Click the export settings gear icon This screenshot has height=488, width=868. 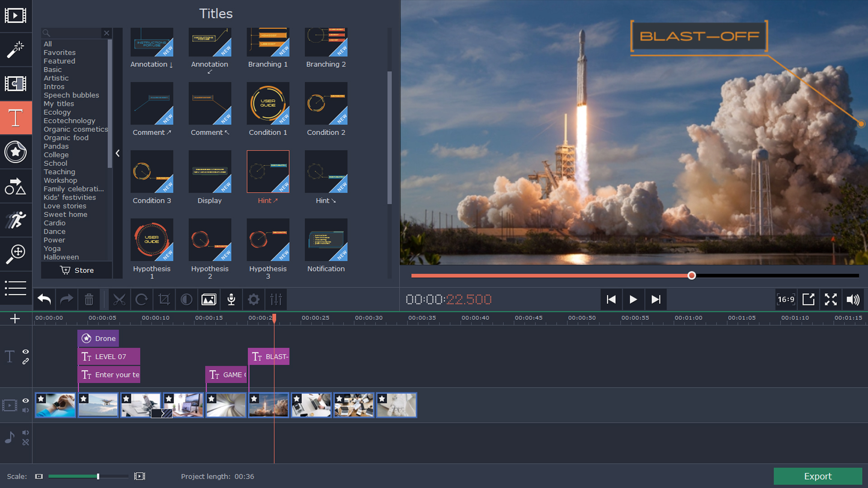click(253, 299)
